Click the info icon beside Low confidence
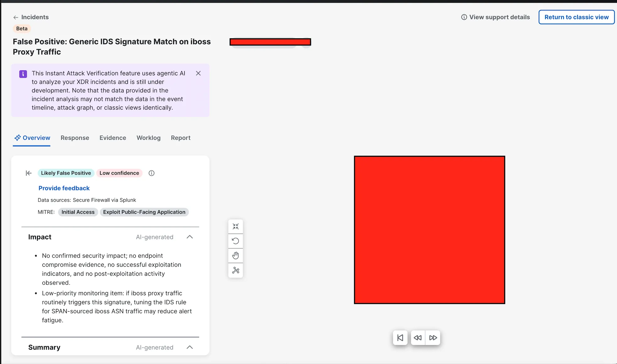 (x=151, y=173)
